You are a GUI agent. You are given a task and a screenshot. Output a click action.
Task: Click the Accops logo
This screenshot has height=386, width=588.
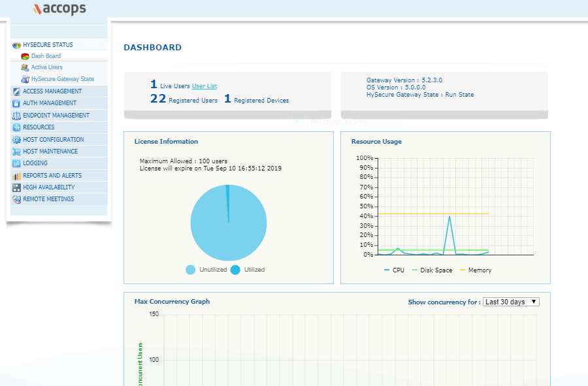pos(59,8)
